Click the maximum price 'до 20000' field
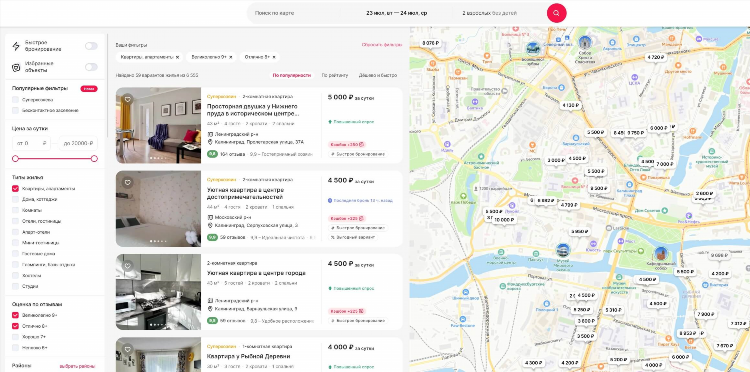 pyautogui.click(x=78, y=143)
